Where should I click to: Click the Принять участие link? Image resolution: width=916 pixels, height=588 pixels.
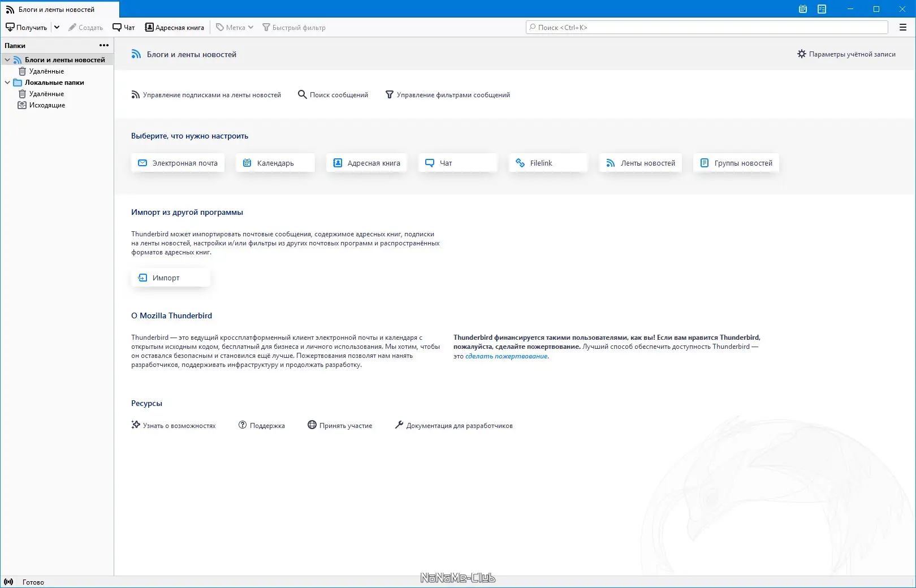tap(340, 426)
